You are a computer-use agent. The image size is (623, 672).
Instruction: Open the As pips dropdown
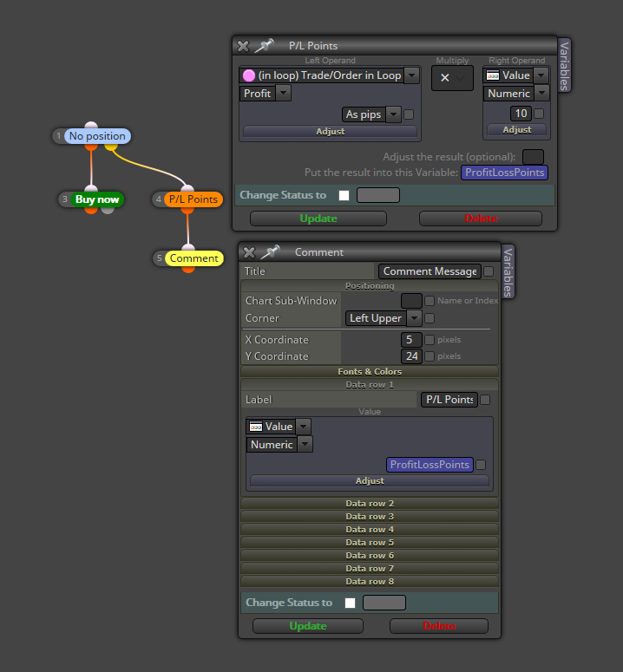393,114
